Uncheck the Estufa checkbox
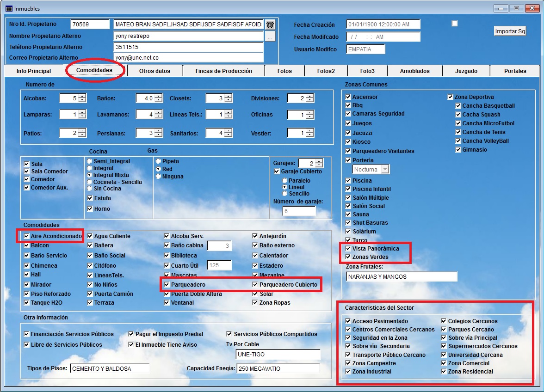The width and height of the screenshot is (544, 392). click(90, 198)
